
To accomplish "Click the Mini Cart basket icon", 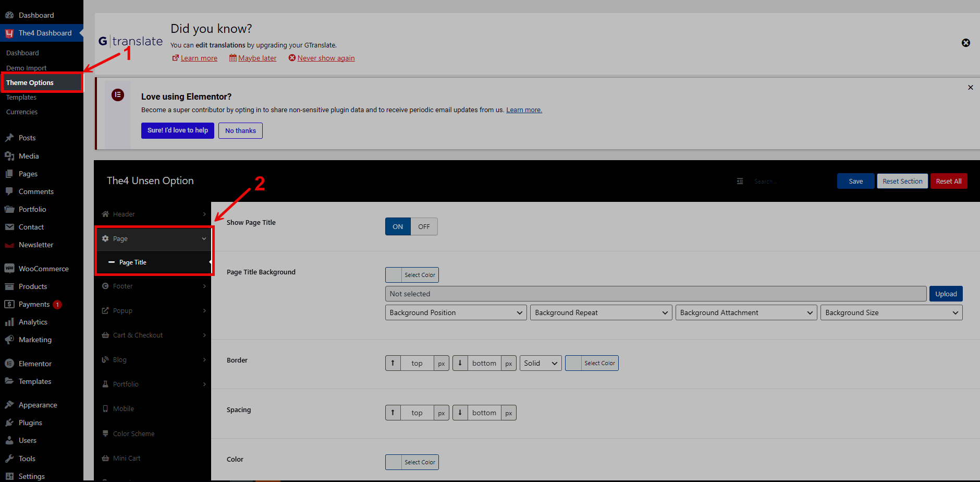I will click(105, 458).
